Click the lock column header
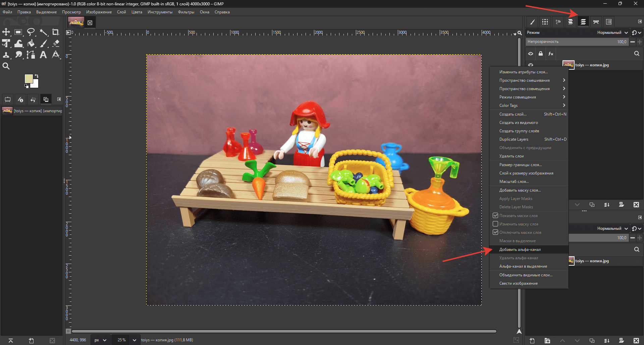The width and height of the screenshot is (644, 345). point(541,54)
